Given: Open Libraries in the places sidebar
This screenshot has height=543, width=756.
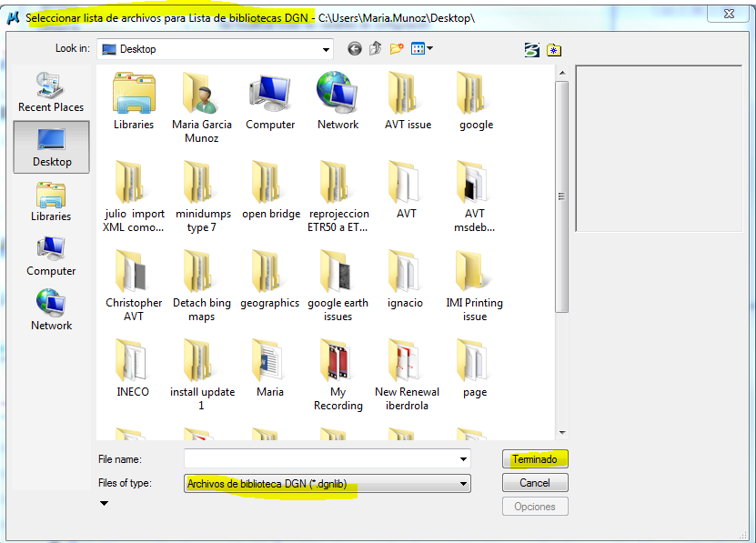Looking at the screenshot, I should [51, 202].
